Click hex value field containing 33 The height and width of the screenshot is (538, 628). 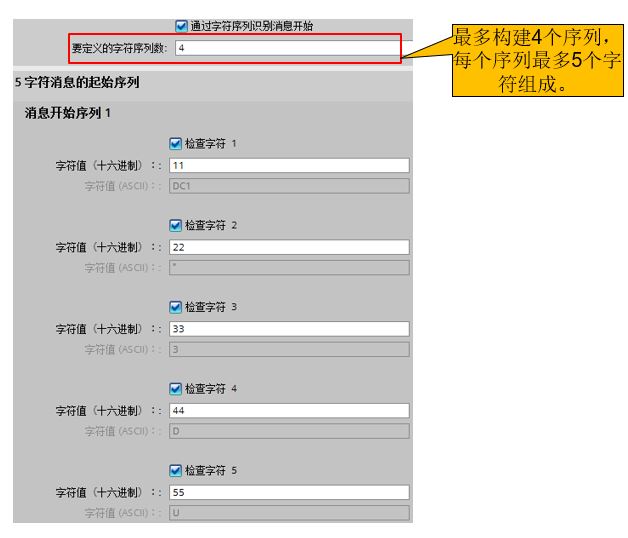(x=290, y=329)
